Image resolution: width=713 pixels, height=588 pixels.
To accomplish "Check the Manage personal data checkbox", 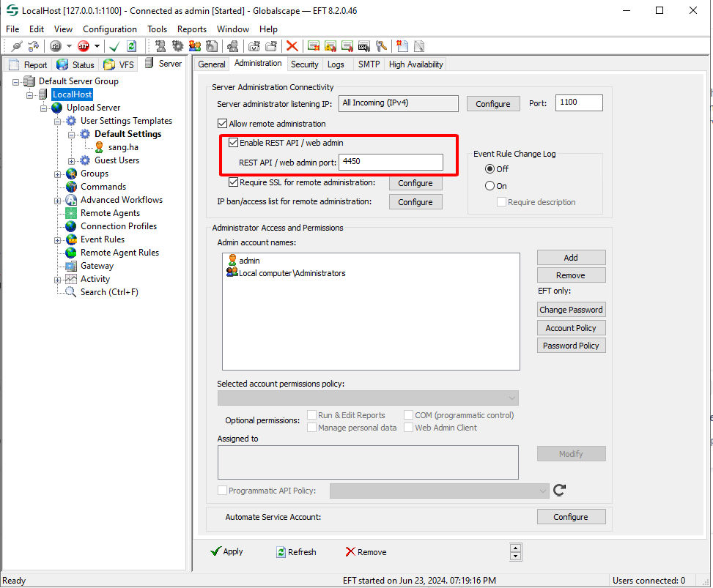I will (312, 428).
